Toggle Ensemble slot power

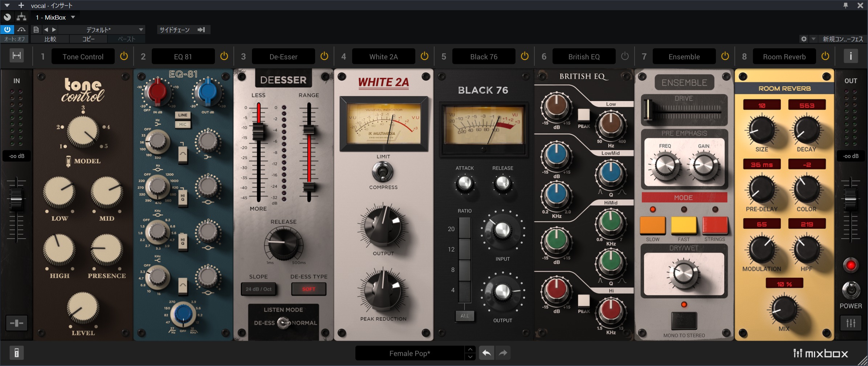pos(725,56)
